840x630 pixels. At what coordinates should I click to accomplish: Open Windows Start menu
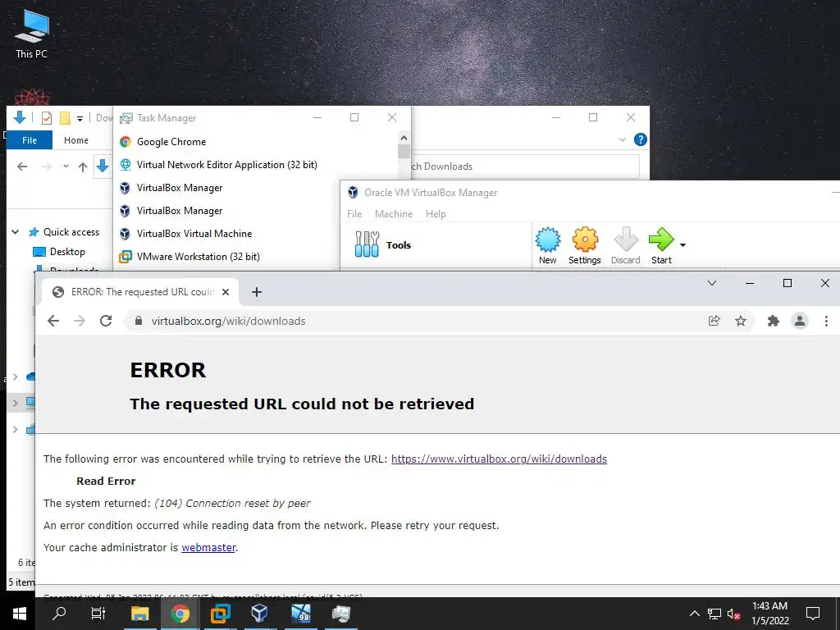(20, 614)
